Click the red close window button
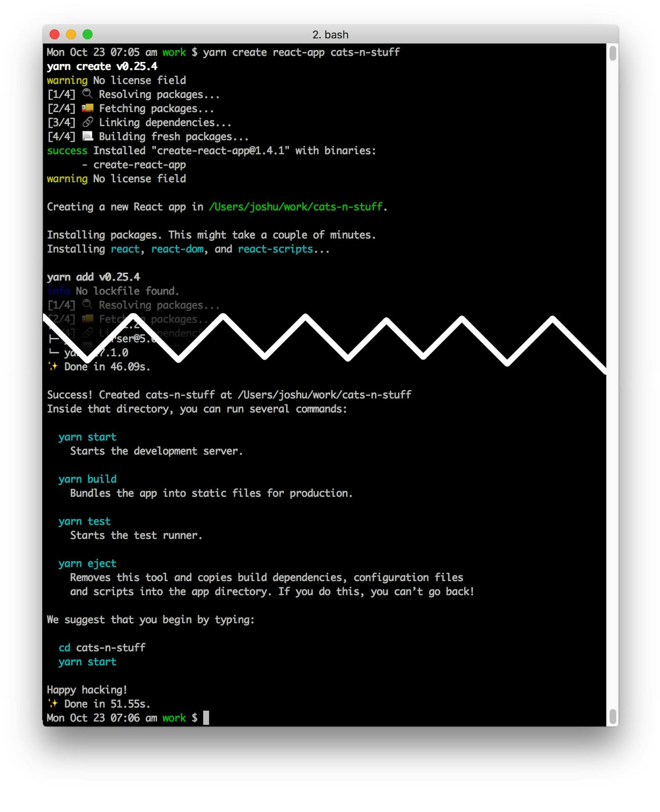 coord(54,35)
